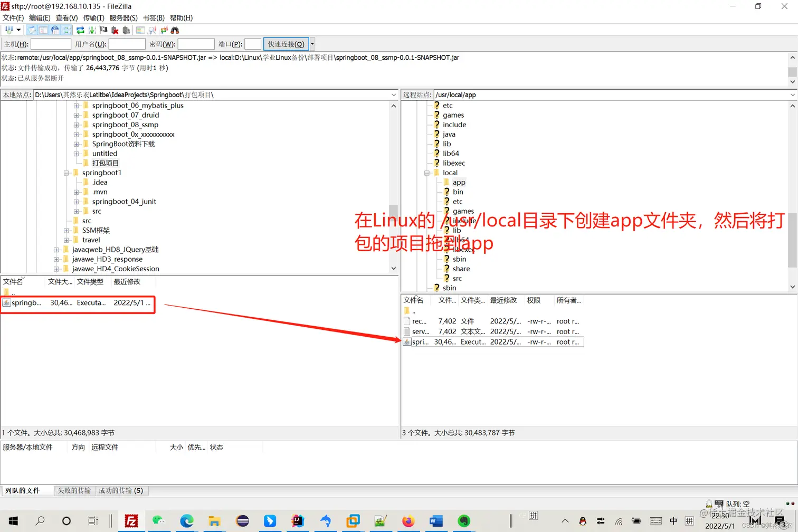
Task: Open the 服务器(S) menu
Action: pyautogui.click(x=123, y=18)
